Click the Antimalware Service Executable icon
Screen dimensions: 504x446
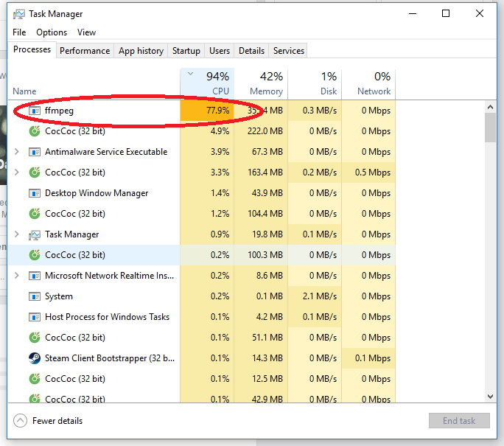34,152
